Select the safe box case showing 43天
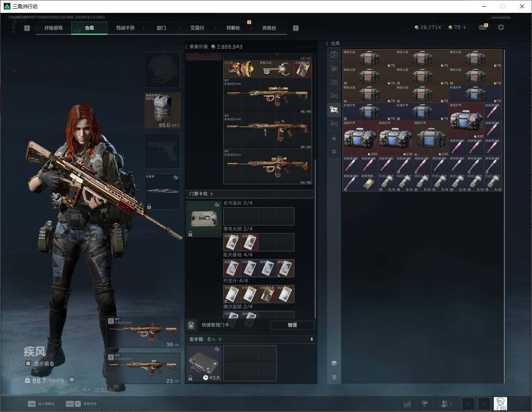This screenshot has width=532, height=412. point(203,363)
